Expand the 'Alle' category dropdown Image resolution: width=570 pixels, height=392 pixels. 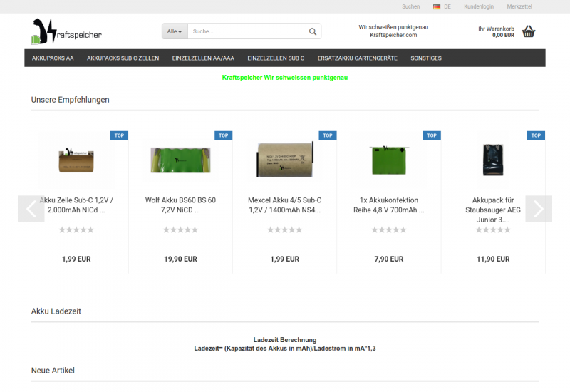pos(174,31)
